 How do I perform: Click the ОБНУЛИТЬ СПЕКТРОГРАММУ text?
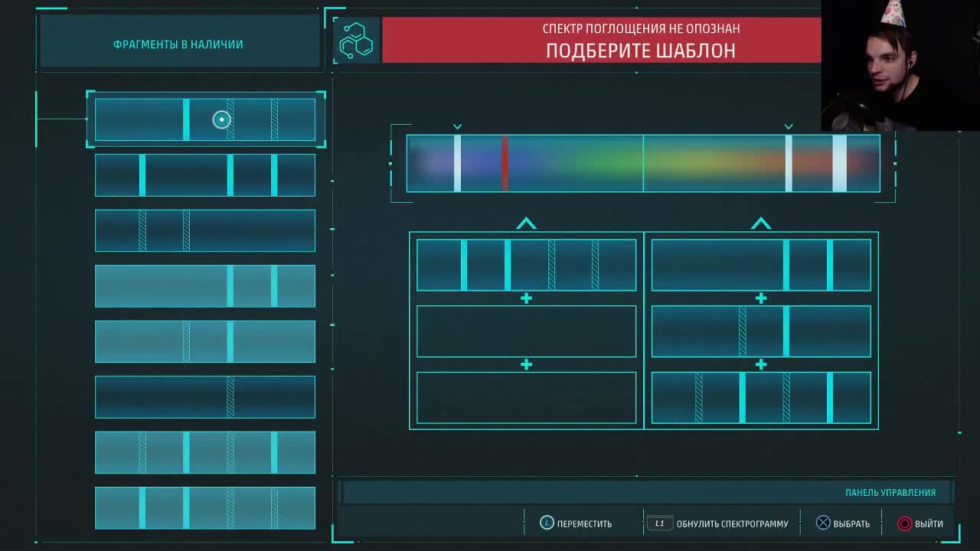(732, 524)
